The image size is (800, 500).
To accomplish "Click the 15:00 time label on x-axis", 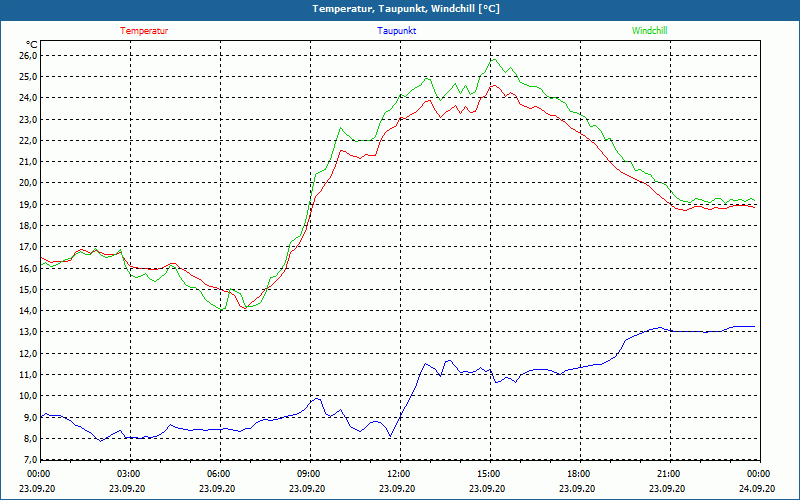I will [x=489, y=473].
